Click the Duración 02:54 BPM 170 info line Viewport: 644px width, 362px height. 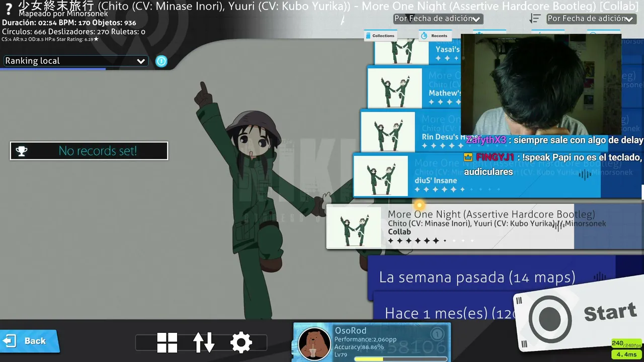(69, 23)
